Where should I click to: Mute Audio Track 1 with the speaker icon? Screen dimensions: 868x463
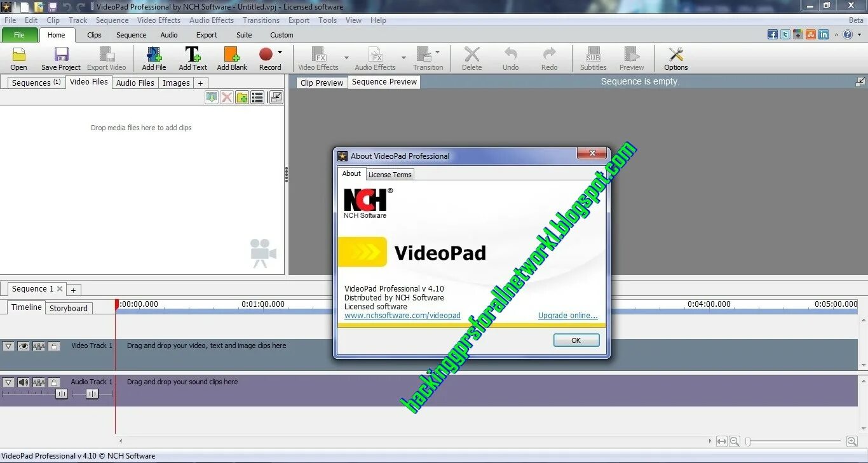pyautogui.click(x=24, y=382)
